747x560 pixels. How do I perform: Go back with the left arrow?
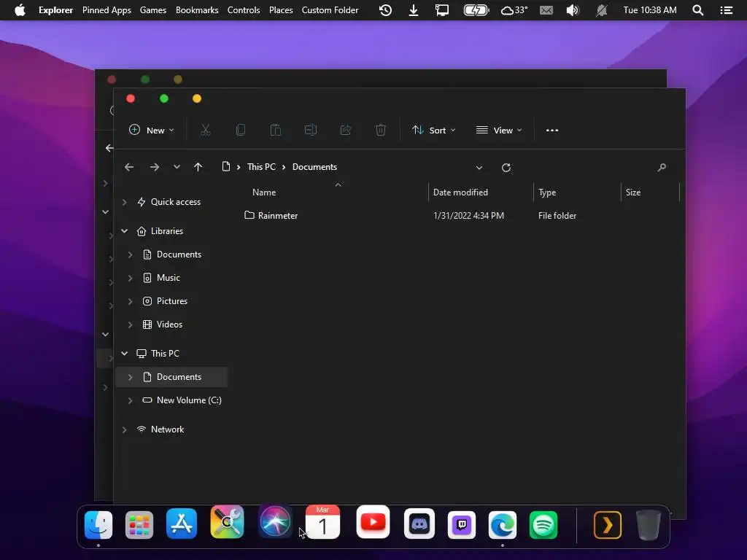(x=129, y=167)
